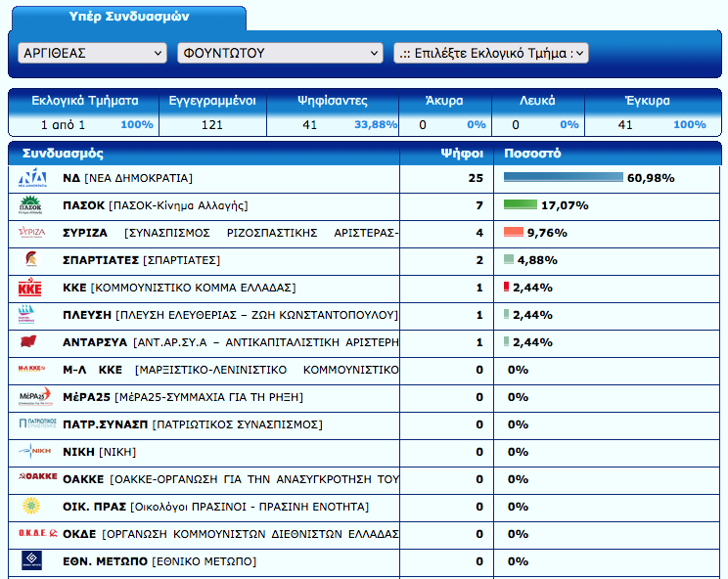The image size is (728, 579).
Task: Click the red ΚΚΕ party logo
Action: [32, 288]
